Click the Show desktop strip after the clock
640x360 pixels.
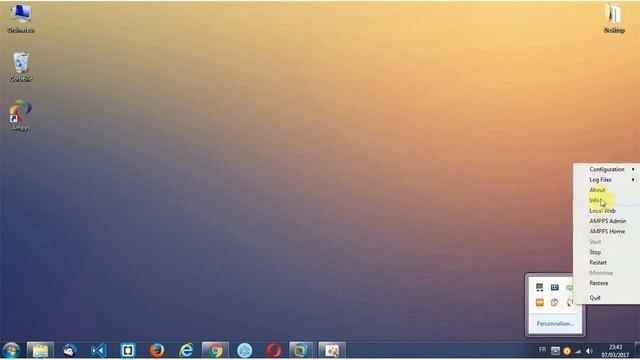[x=637, y=350]
